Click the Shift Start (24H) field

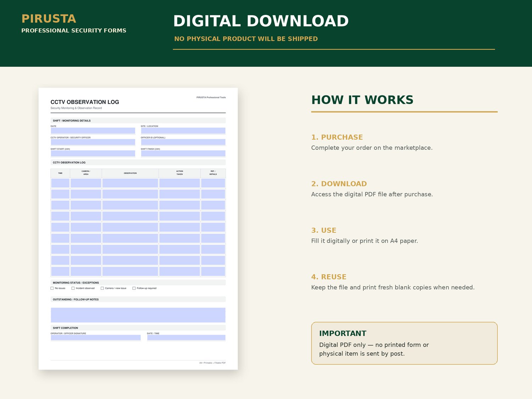point(93,153)
